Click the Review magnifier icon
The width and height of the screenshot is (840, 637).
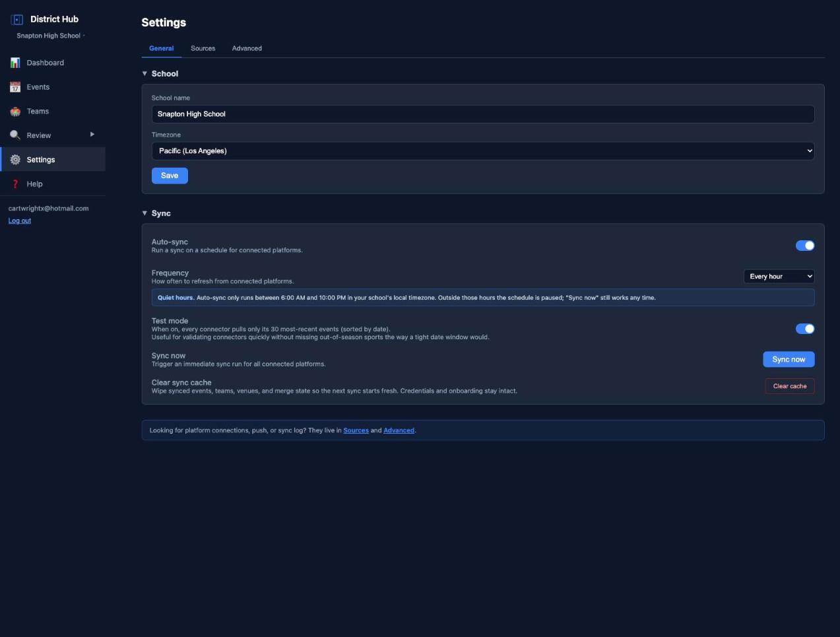pyautogui.click(x=15, y=135)
